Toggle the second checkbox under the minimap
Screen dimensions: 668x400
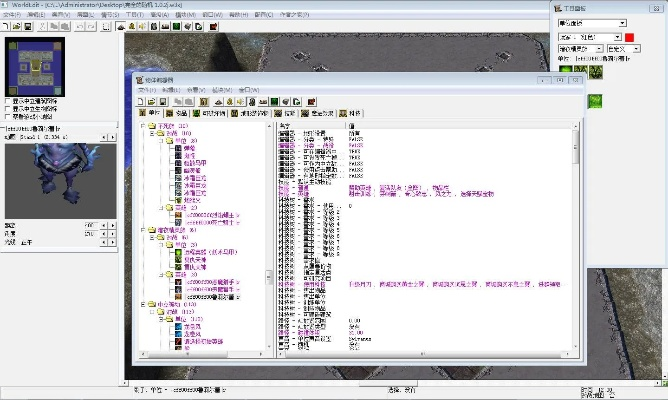click(x=8, y=108)
